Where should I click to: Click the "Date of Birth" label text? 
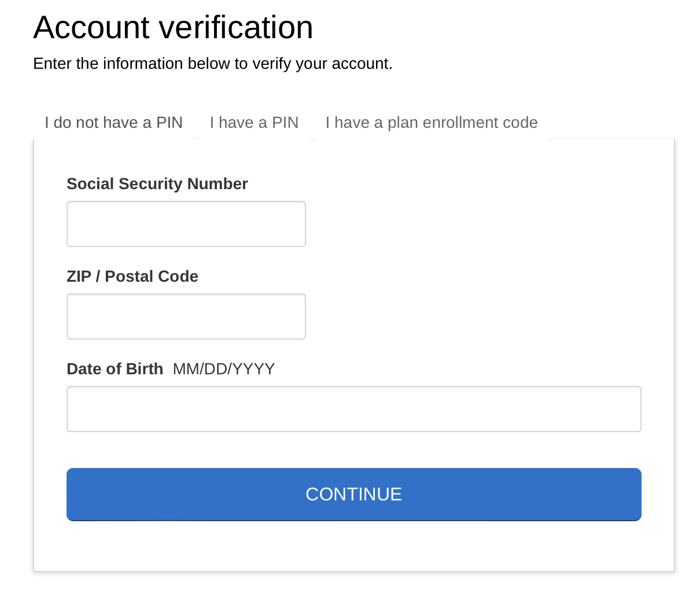click(x=115, y=369)
